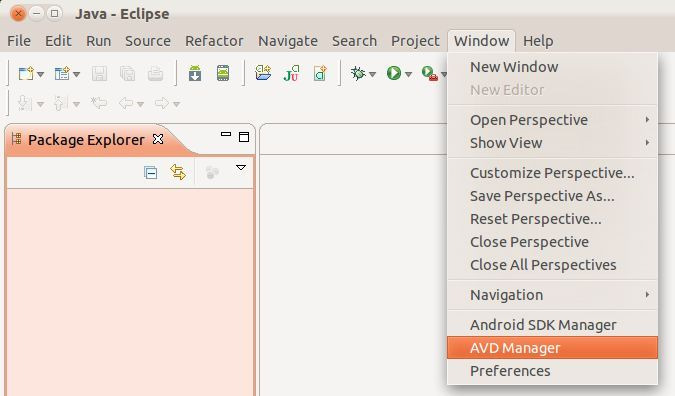
Task: Open Android SDK Manager toolbar icon
Action: pos(195,73)
